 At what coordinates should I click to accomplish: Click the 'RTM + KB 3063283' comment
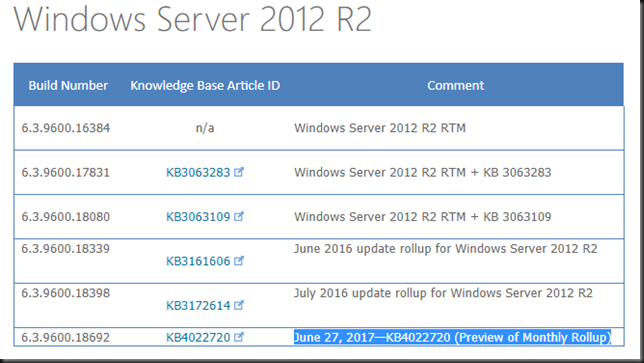pos(423,172)
